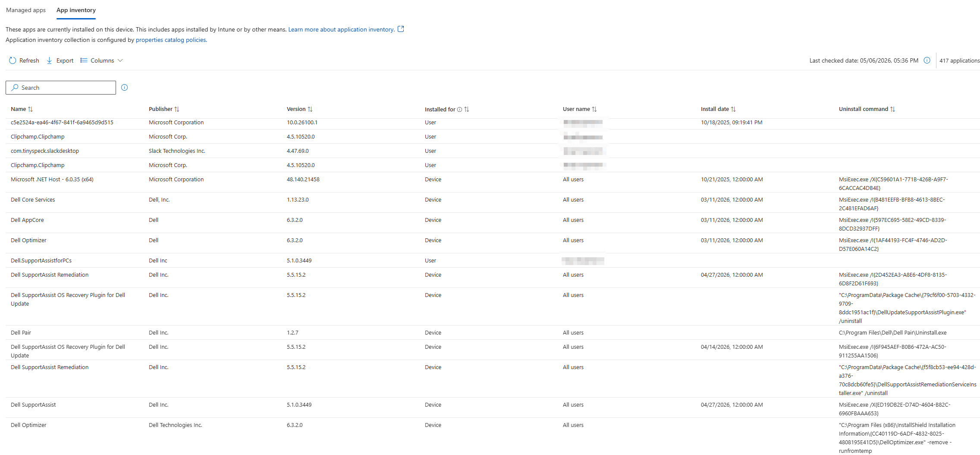Image resolution: width=980 pixels, height=455 pixels.
Task: Click the info icon beside the Search box
Action: click(x=125, y=88)
